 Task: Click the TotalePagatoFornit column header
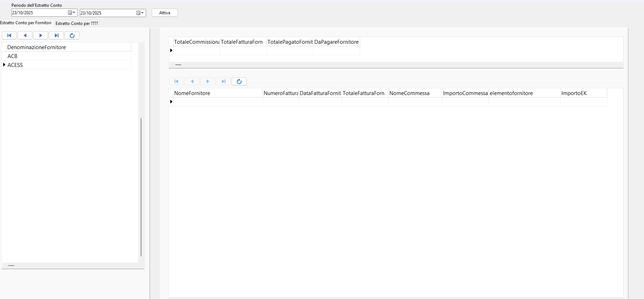pos(290,42)
